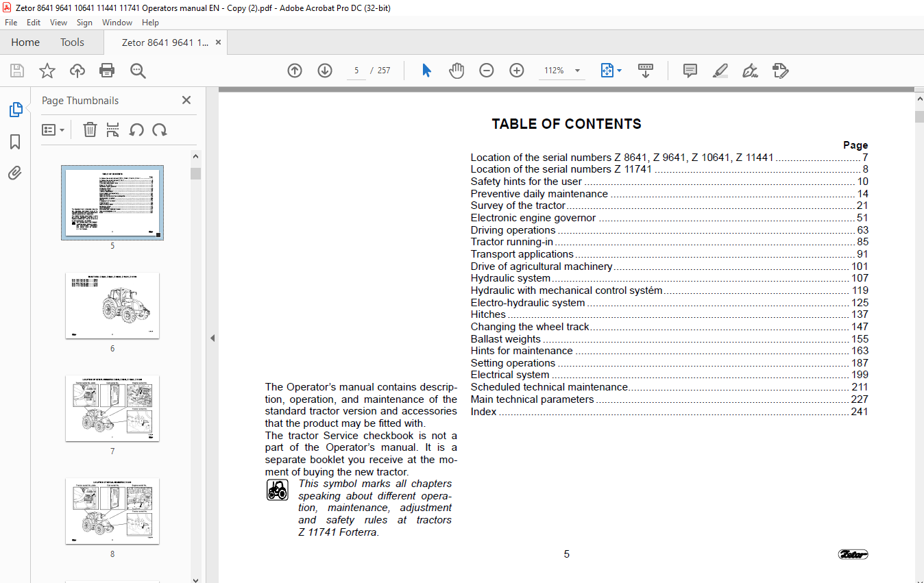
Task: Select page 7 thumbnail
Action: coord(112,408)
